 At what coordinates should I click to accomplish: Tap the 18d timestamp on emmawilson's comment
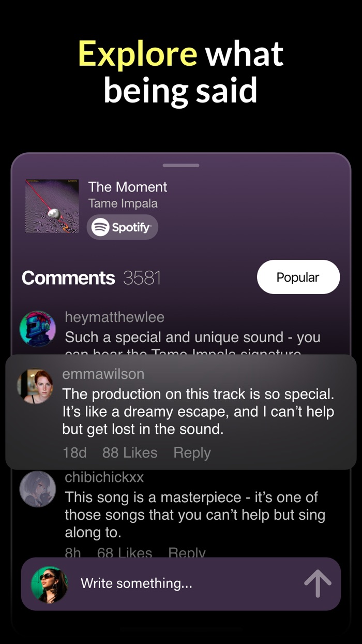[74, 452]
